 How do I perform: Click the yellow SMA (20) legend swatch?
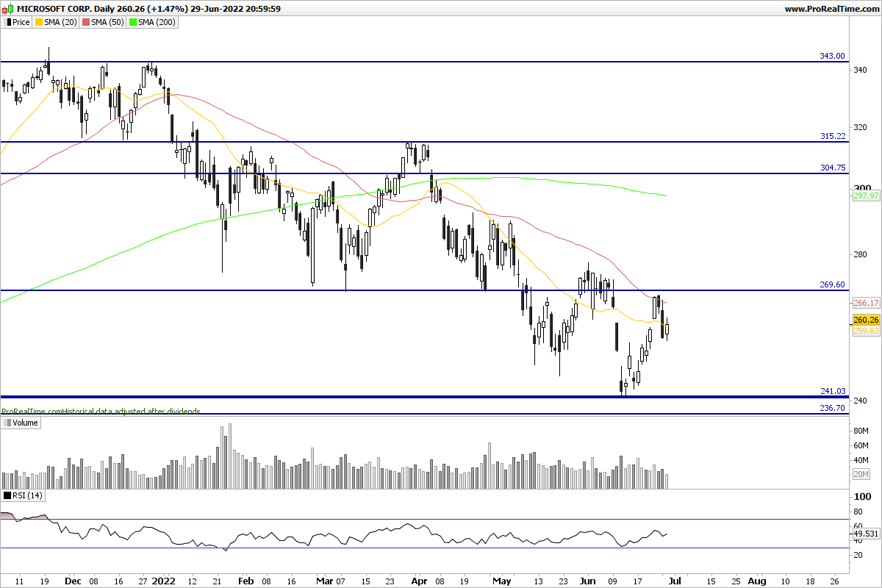point(39,22)
